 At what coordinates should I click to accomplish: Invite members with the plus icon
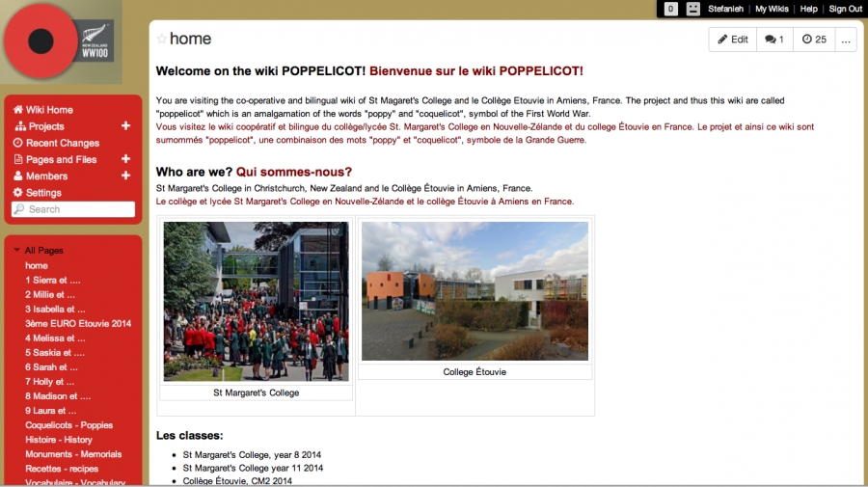click(125, 176)
